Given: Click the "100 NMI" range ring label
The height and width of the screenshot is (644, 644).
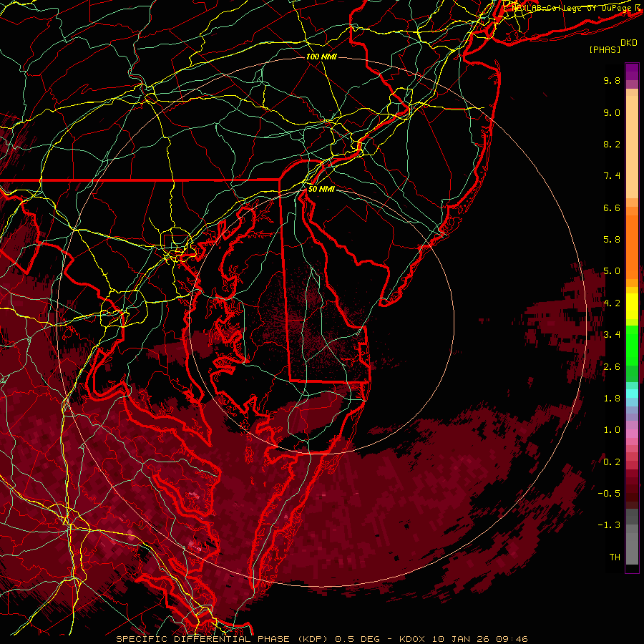Looking at the screenshot, I should point(321,57).
